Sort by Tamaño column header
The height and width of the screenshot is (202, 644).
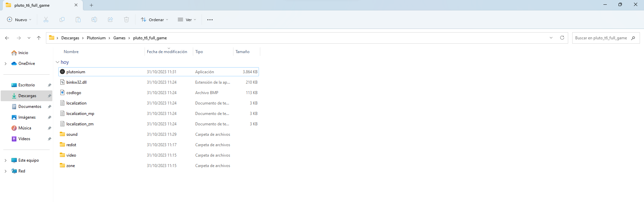tap(243, 52)
